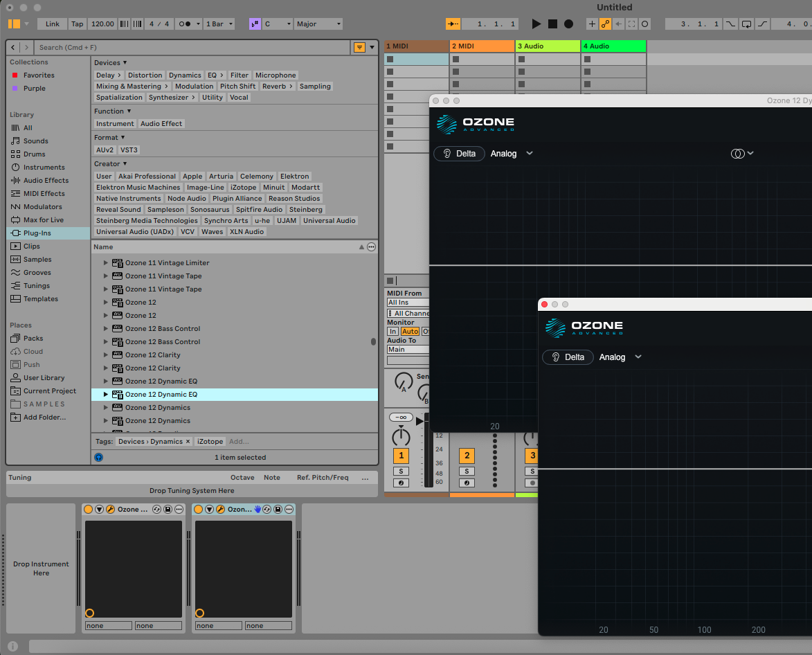Open the plug-in window wrench on second device

click(x=221, y=510)
